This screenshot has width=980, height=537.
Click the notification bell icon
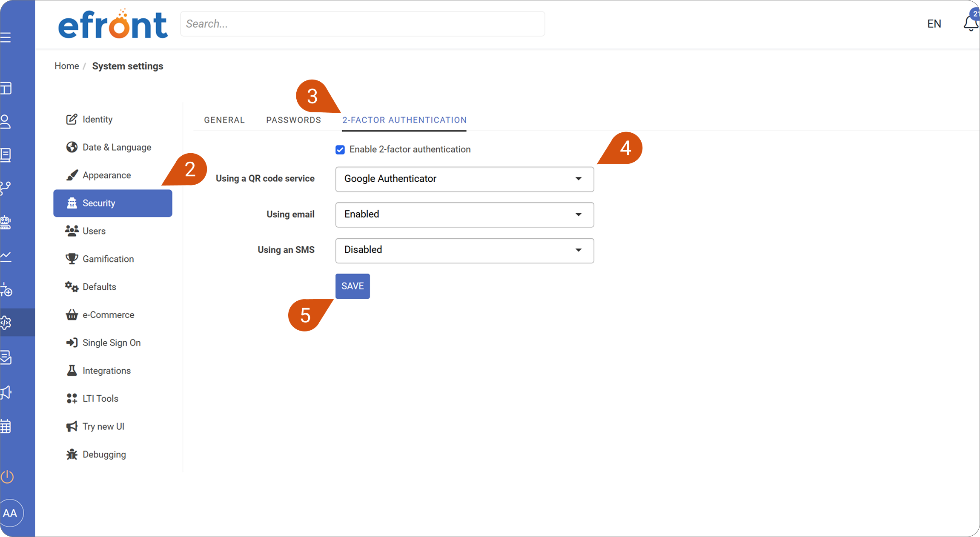(x=970, y=23)
